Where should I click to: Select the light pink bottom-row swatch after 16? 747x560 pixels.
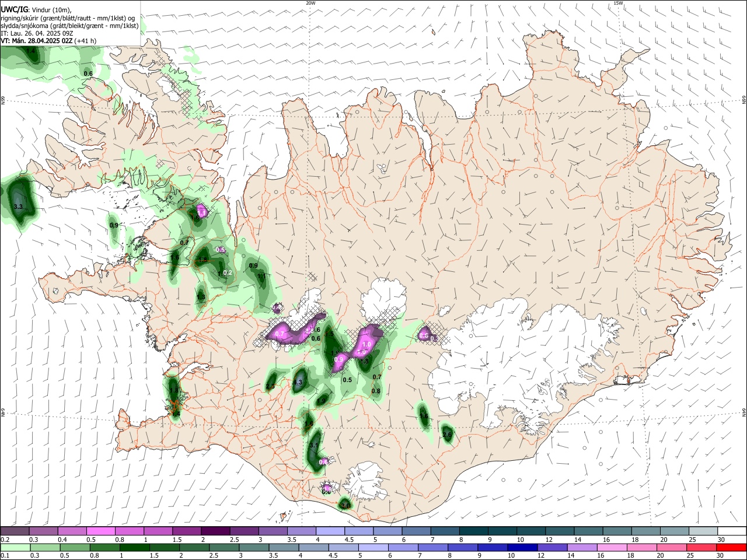[612, 547]
